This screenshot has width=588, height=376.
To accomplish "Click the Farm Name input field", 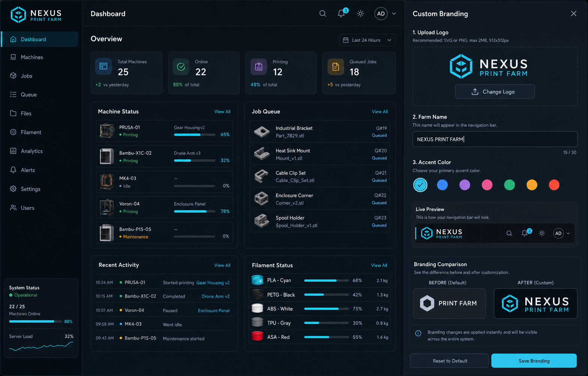I will click(495, 139).
